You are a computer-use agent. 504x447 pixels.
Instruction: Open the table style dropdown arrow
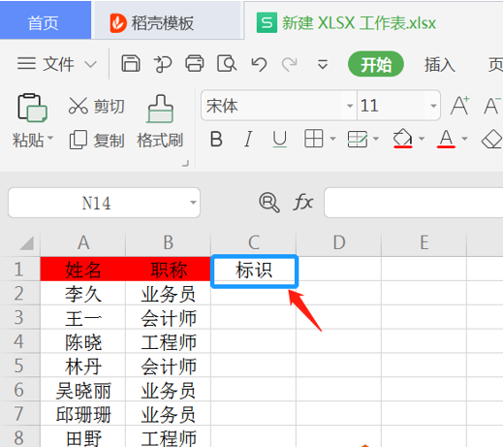[x=376, y=139]
